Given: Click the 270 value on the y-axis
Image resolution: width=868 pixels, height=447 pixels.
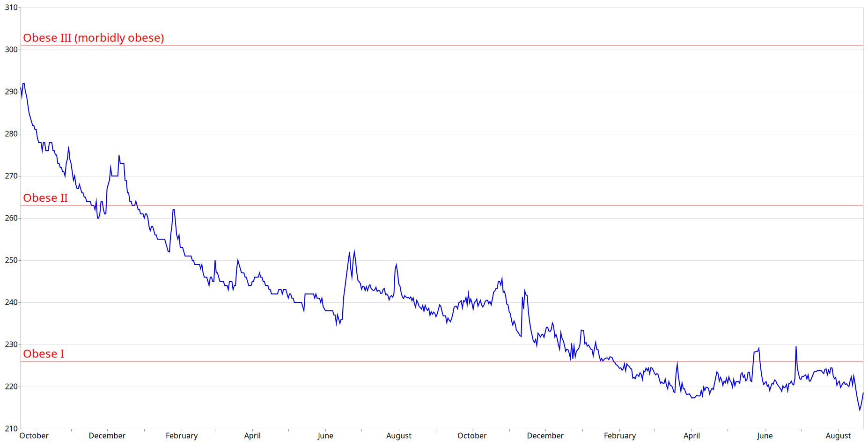Looking at the screenshot, I should (11, 176).
